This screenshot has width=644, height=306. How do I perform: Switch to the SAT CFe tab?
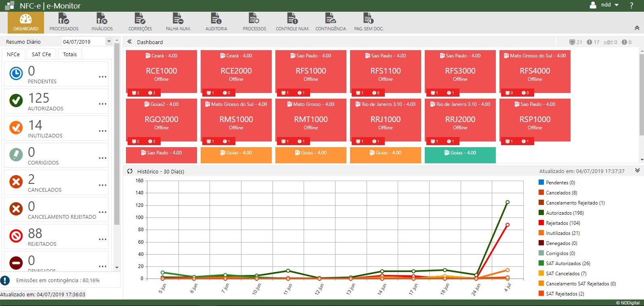pyautogui.click(x=41, y=54)
